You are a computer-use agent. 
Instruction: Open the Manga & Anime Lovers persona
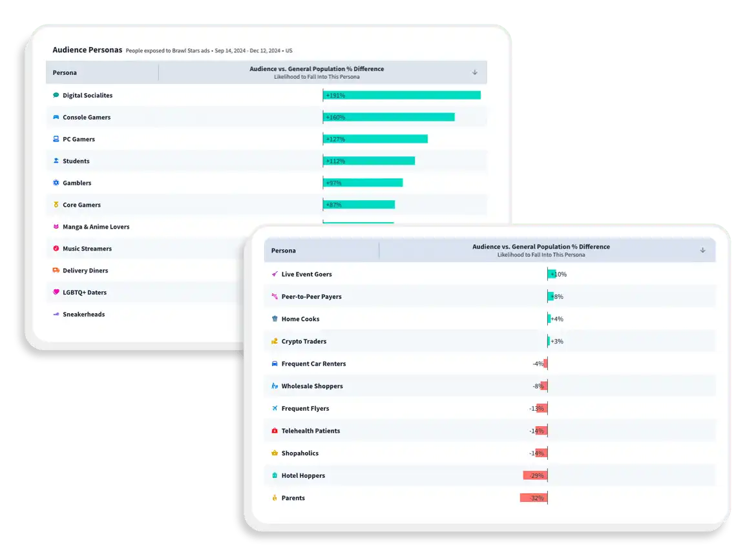pyautogui.click(x=97, y=227)
